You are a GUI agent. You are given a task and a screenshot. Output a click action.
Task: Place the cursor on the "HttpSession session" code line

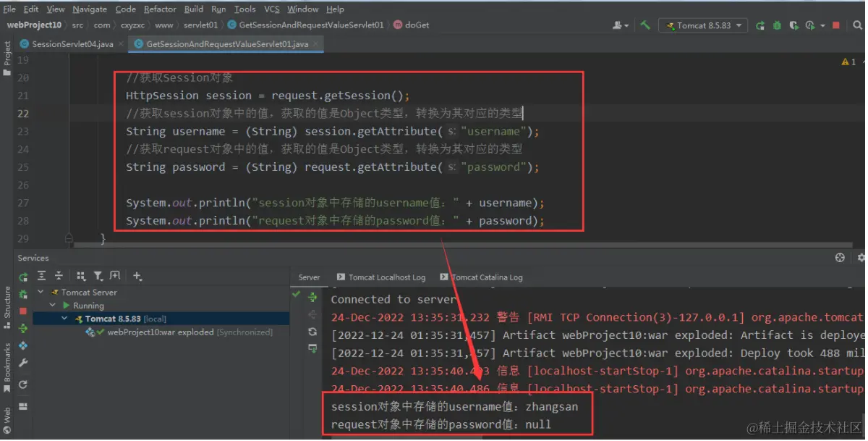point(268,96)
